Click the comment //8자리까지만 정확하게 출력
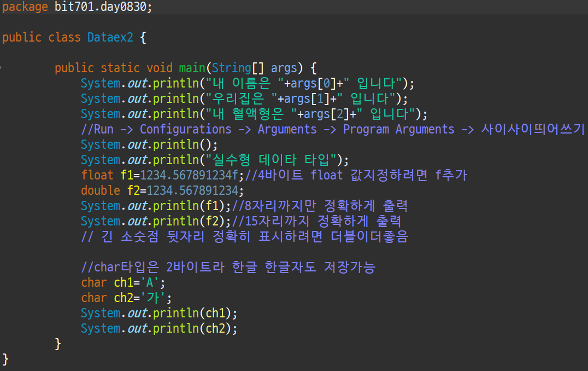 point(320,206)
